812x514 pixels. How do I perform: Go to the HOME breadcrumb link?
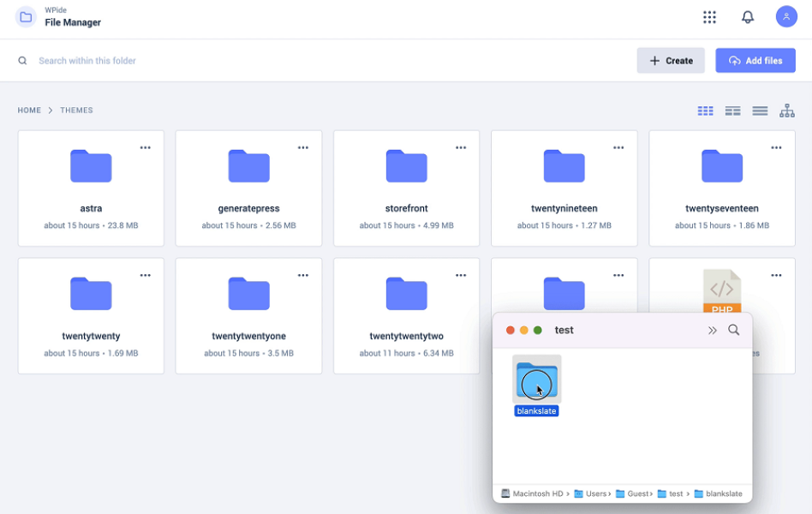29,110
